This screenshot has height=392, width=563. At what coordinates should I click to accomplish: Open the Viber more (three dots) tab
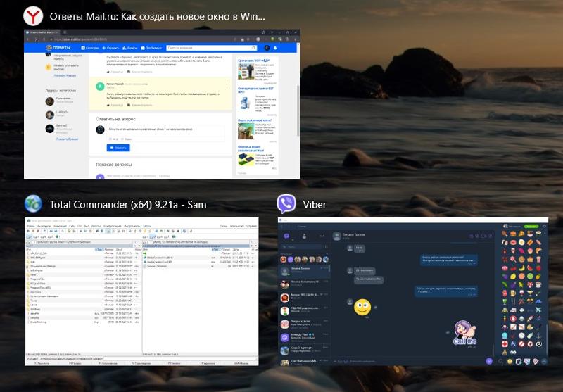[322, 236]
